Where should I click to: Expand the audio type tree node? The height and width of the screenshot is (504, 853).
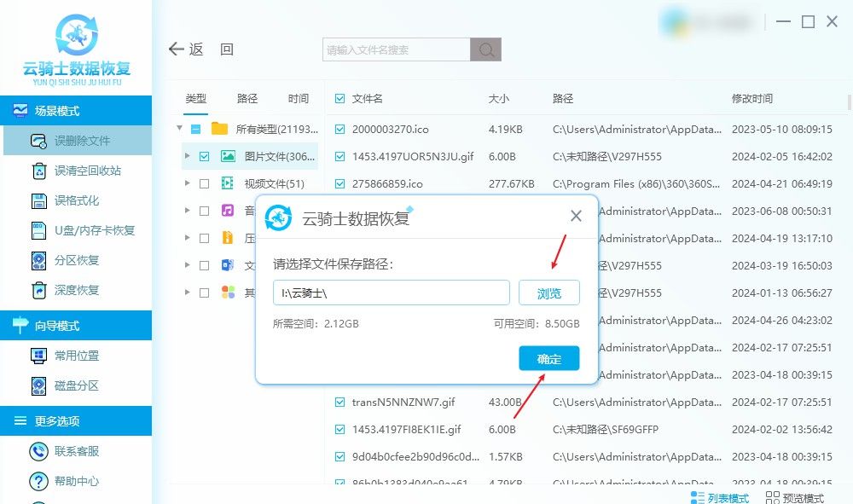click(187, 211)
